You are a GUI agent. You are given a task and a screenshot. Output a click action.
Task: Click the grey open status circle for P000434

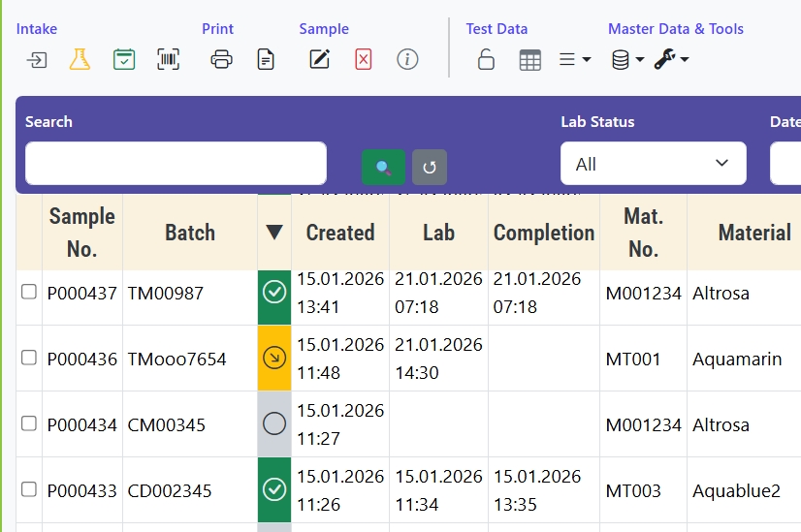point(274,423)
